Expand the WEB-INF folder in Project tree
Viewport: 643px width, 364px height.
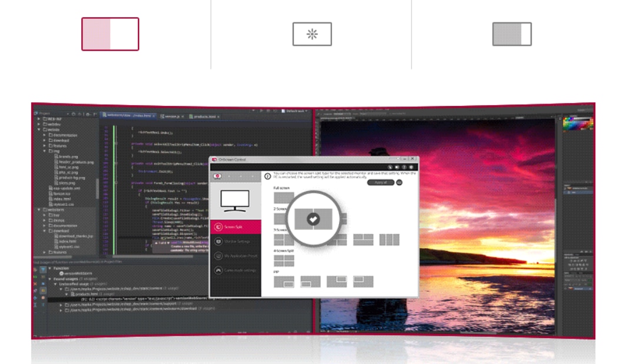click(39, 119)
